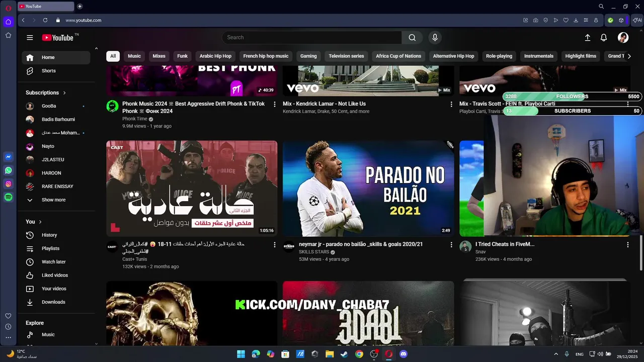Screen dimensions: 644x362
Task: Show hidden system tray icons
Action: pos(556,354)
